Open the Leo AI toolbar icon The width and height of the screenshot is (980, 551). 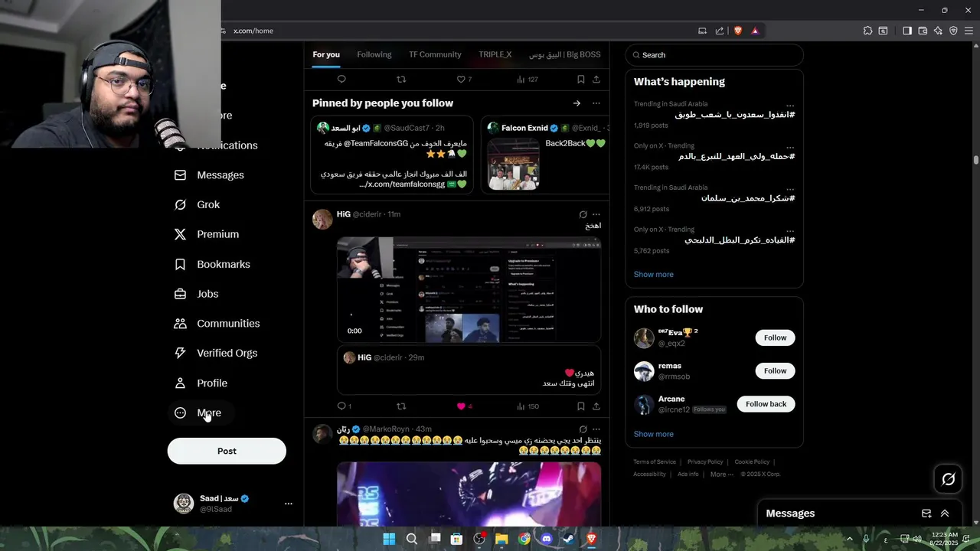pyautogui.click(x=939, y=31)
